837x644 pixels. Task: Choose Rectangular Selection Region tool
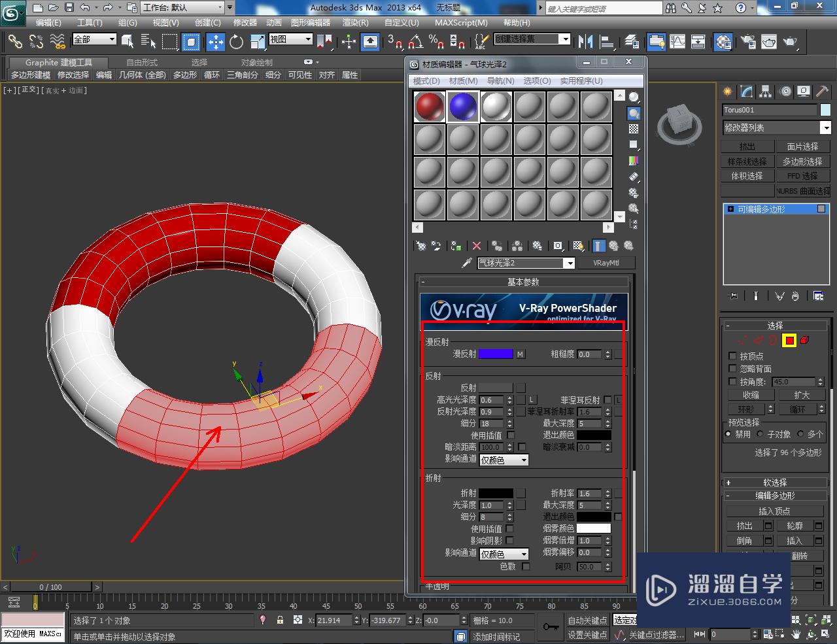[170, 42]
